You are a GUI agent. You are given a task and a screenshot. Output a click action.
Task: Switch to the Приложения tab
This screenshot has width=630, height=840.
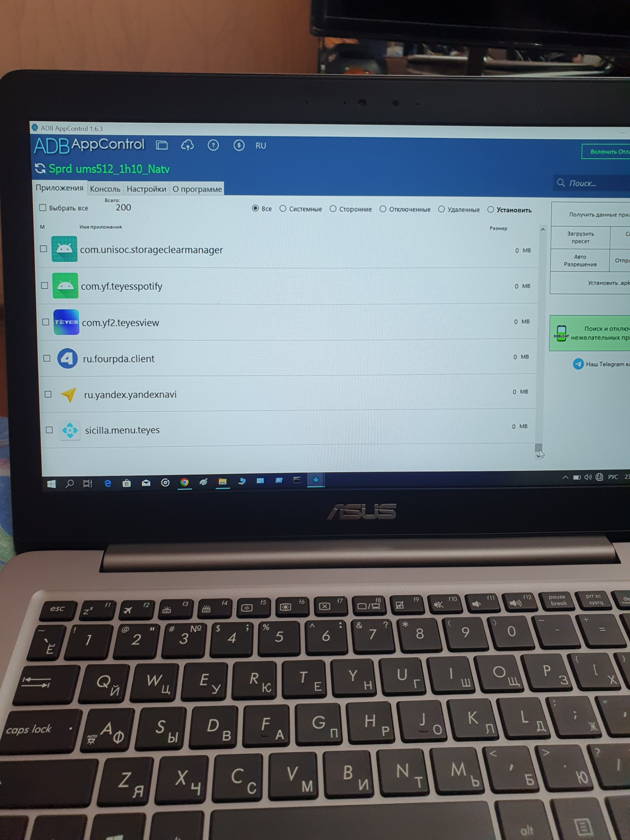point(59,188)
